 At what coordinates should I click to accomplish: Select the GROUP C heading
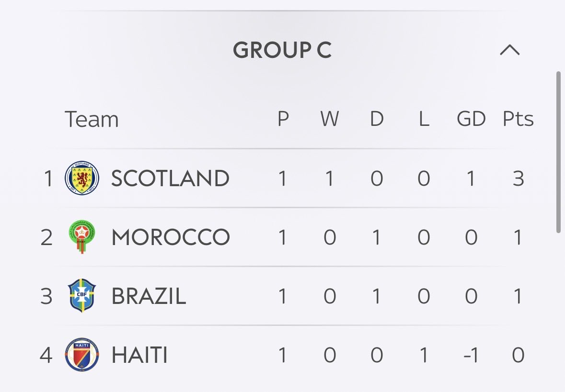pos(282,50)
